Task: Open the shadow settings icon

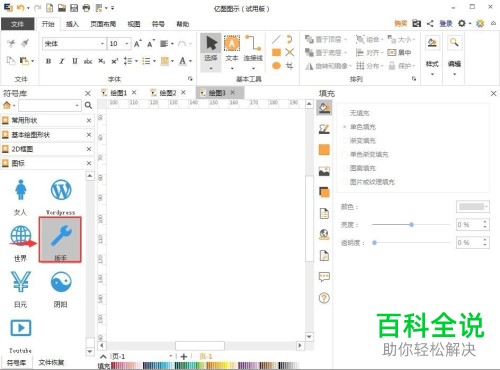Action: click(324, 192)
